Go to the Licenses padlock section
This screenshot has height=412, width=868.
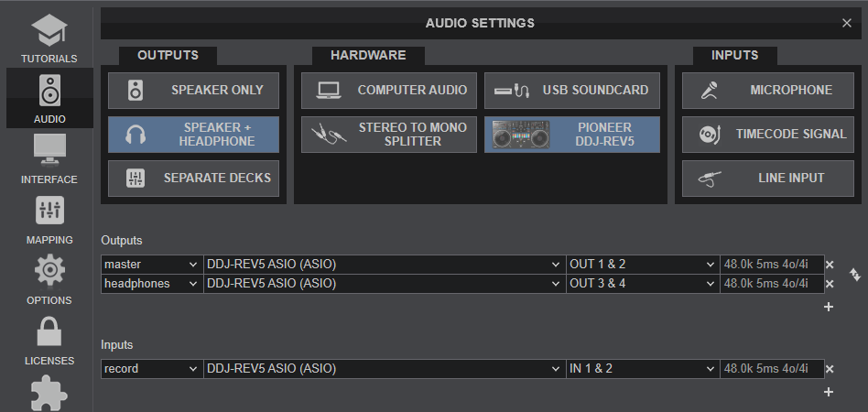(49, 339)
